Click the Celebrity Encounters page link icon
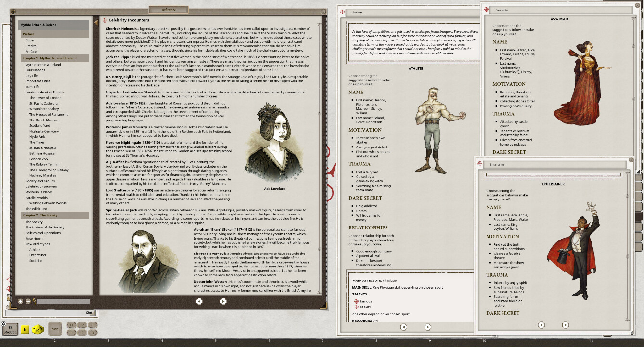The width and height of the screenshot is (644, 347). [104, 20]
